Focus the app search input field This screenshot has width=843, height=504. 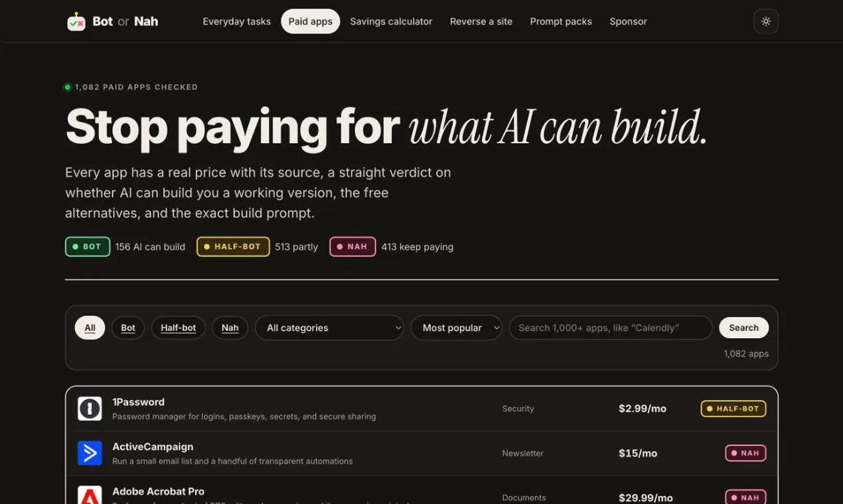pyautogui.click(x=611, y=328)
